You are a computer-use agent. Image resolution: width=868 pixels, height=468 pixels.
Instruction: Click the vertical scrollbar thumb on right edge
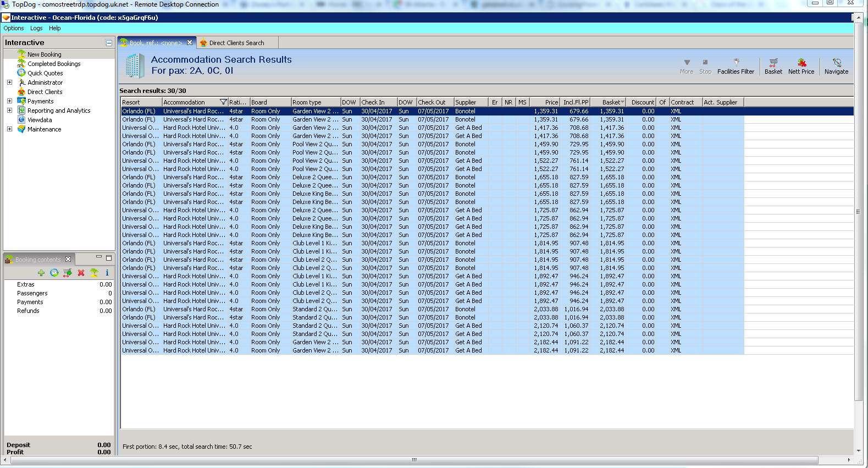coord(858,212)
